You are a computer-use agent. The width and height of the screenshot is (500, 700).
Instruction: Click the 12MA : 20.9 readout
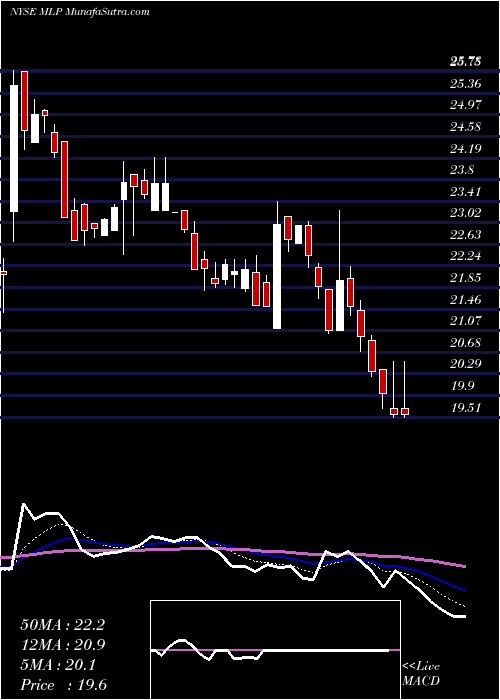(x=62, y=645)
